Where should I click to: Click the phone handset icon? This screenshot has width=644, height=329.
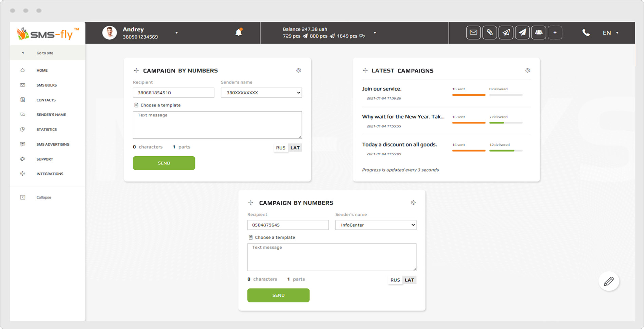[586, 33]
